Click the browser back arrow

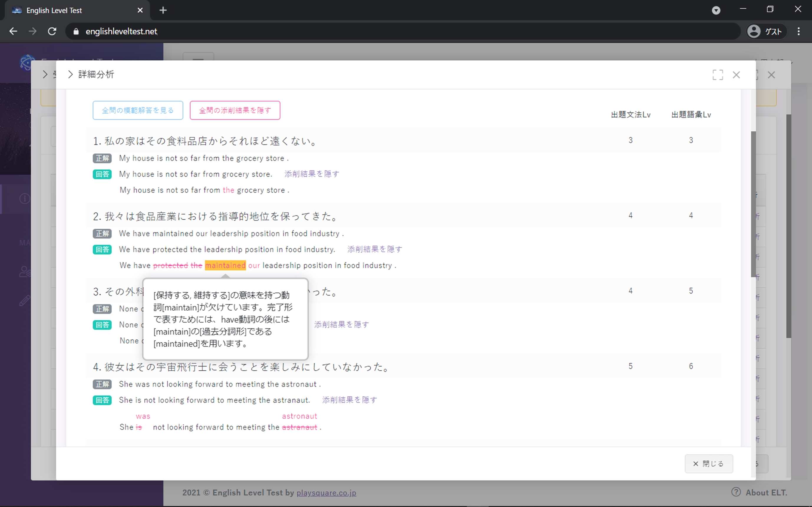point(14,31)
